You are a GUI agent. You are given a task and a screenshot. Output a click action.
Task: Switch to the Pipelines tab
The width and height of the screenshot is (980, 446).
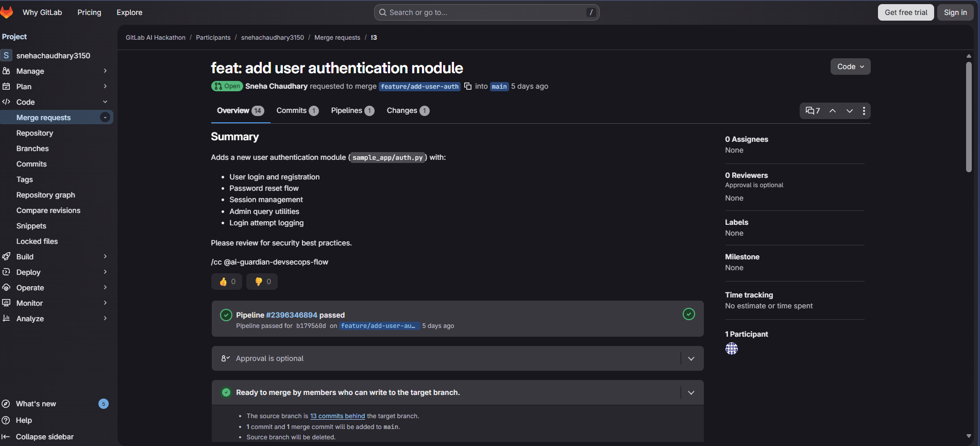coord(352,110)
